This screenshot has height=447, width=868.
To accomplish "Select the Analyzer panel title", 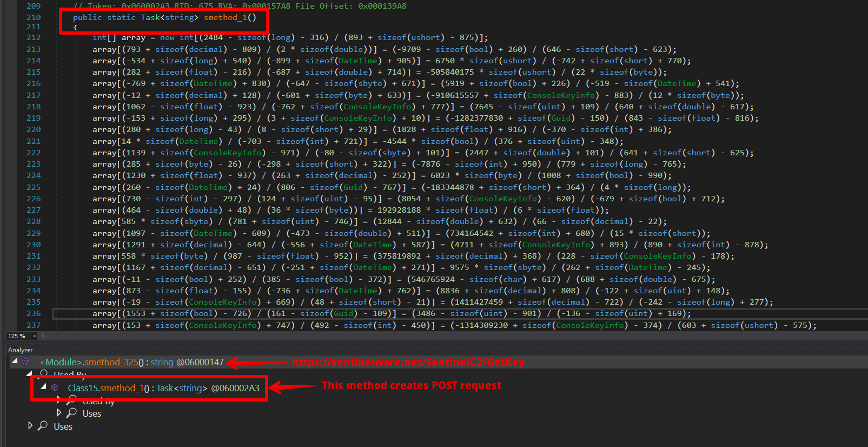I will (21, 350).
